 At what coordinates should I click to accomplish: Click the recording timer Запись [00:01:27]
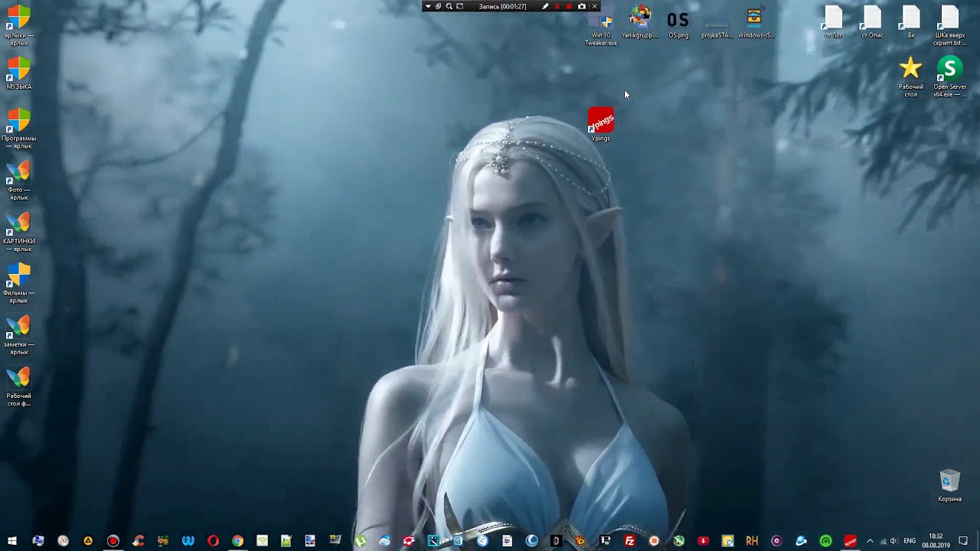(502, 6)
